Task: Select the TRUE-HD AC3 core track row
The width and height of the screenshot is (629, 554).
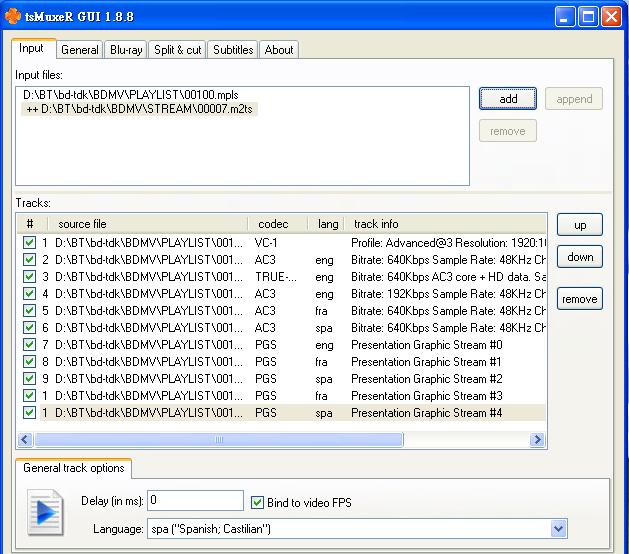Action: [x=282, y=277]
